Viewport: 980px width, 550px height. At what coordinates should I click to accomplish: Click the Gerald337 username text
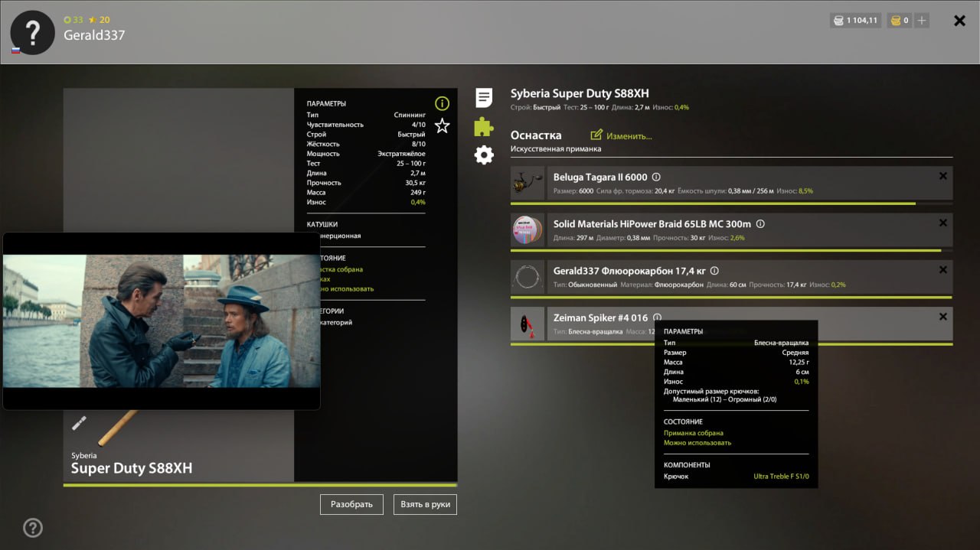[x=94, y=35]
